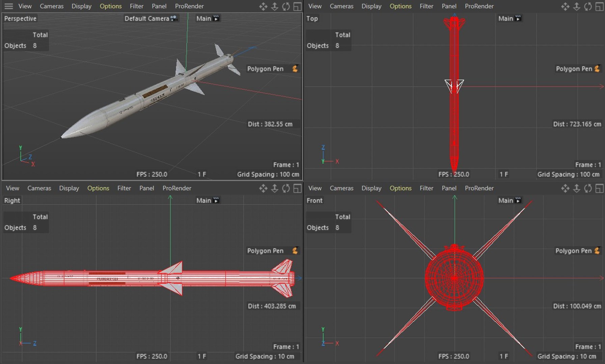Viewport: 605px width, 364px height.
Task: Open the Cameras menu in Perspective viewport
Action: coord(52,6)
